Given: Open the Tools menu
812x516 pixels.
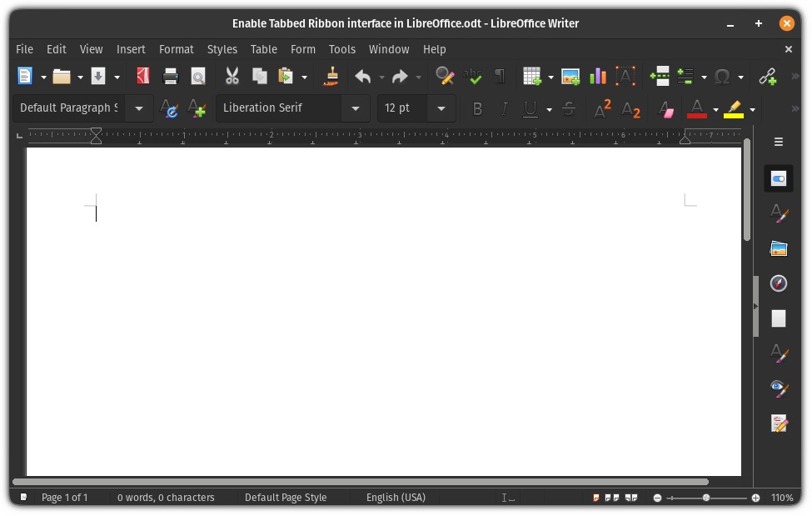Looking at the screenshot, I should pyautogui.click(x=342, y=49).
